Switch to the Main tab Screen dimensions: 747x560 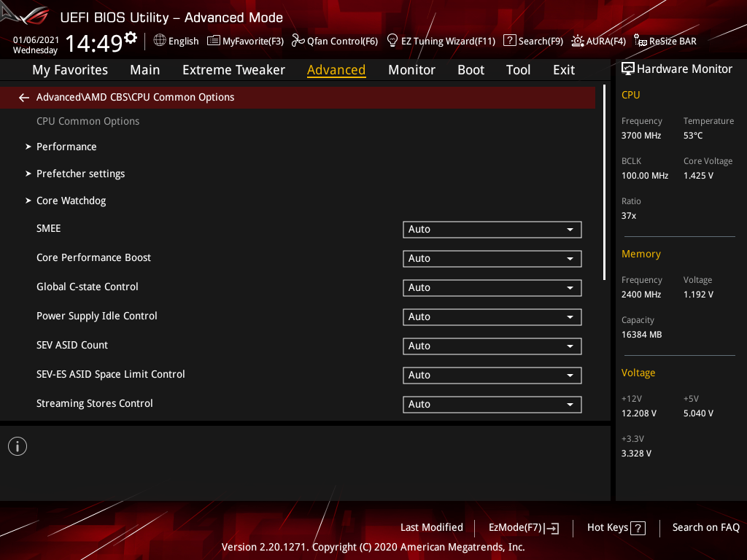click(145, 70)
